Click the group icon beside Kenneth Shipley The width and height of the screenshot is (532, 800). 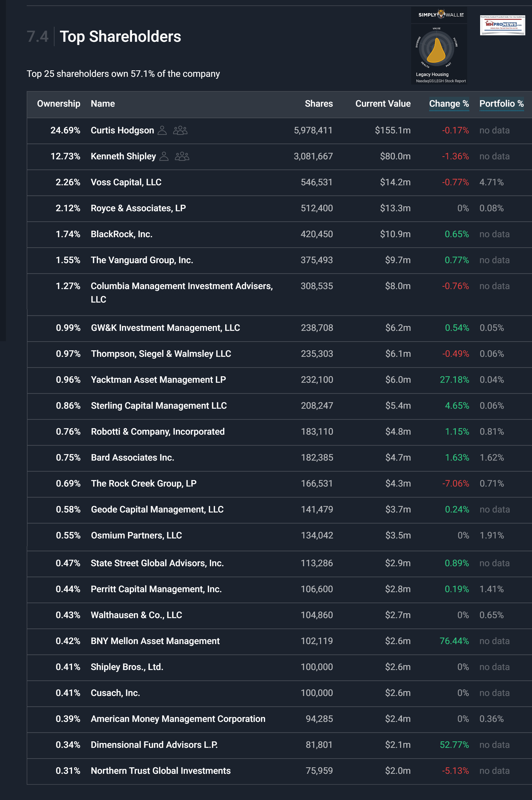tap(182, 156)
